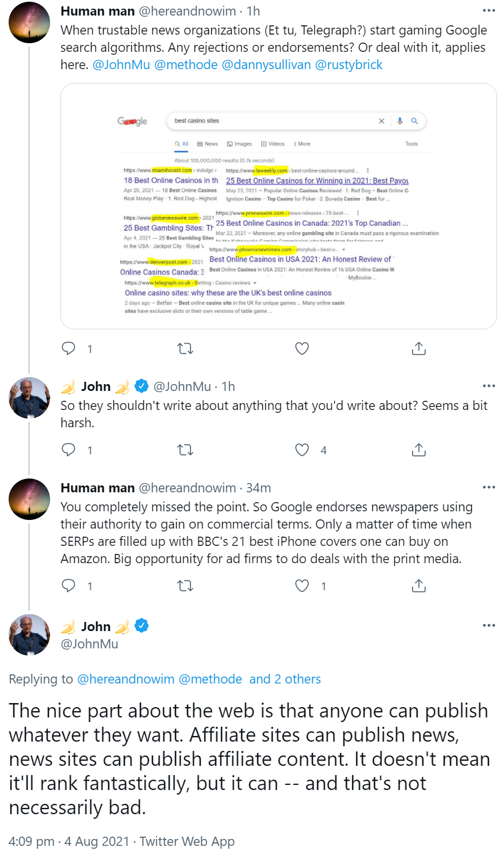Screen dimensions: 504x862
Task: Retweet John's 'Seems a bit harsh' reply
Action: pos(185,450)
